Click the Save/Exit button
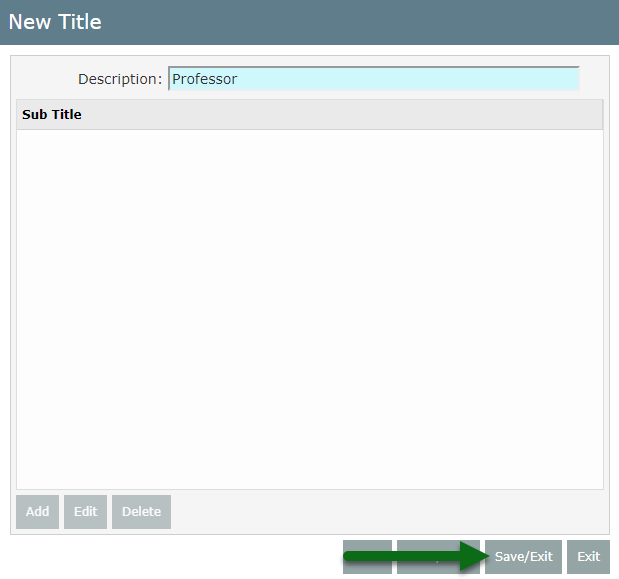Screen dimensions: 619x579 (x=523, y=557)
